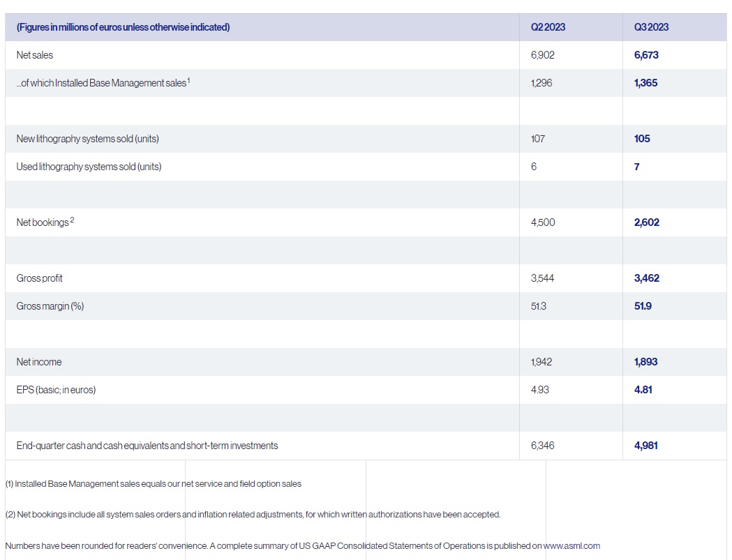Click the Gross profit row label
732x560 pixels.
click(x=39, y=278)
